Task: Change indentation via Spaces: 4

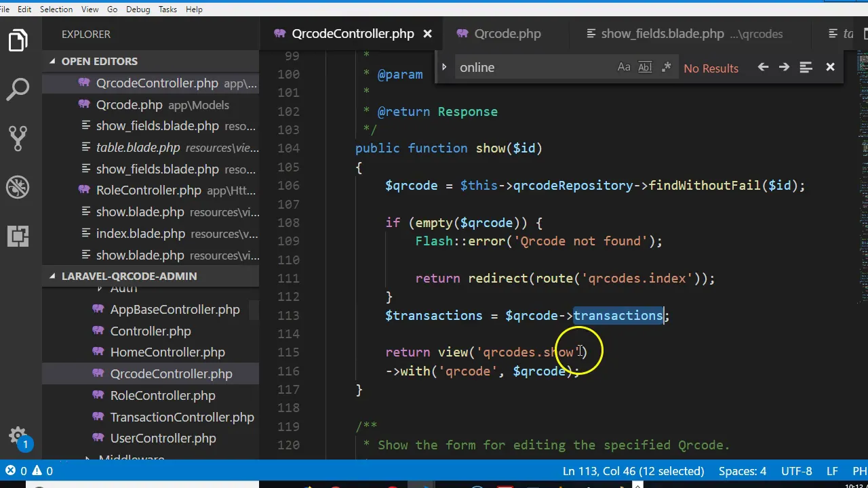Action: (x=743, y=471)
